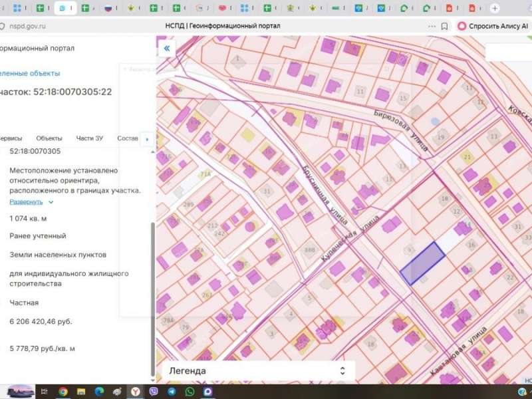
Task: Click the small arrow after the Состав tab
Action: [147, 139]
